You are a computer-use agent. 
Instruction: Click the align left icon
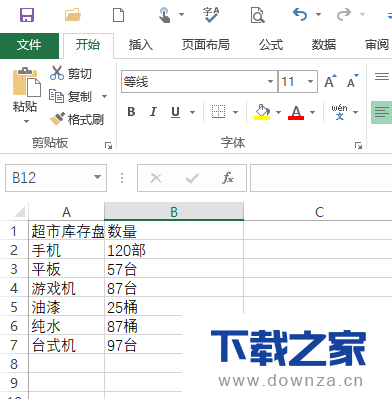(x=382, y=112)
